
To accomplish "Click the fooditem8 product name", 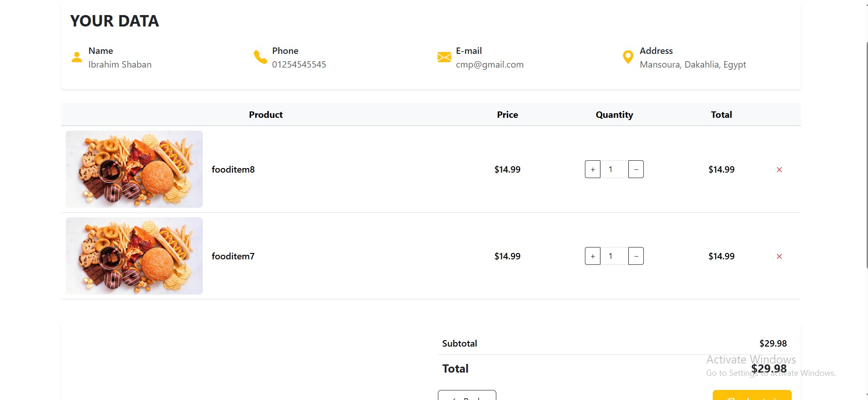I will (233, 169).
